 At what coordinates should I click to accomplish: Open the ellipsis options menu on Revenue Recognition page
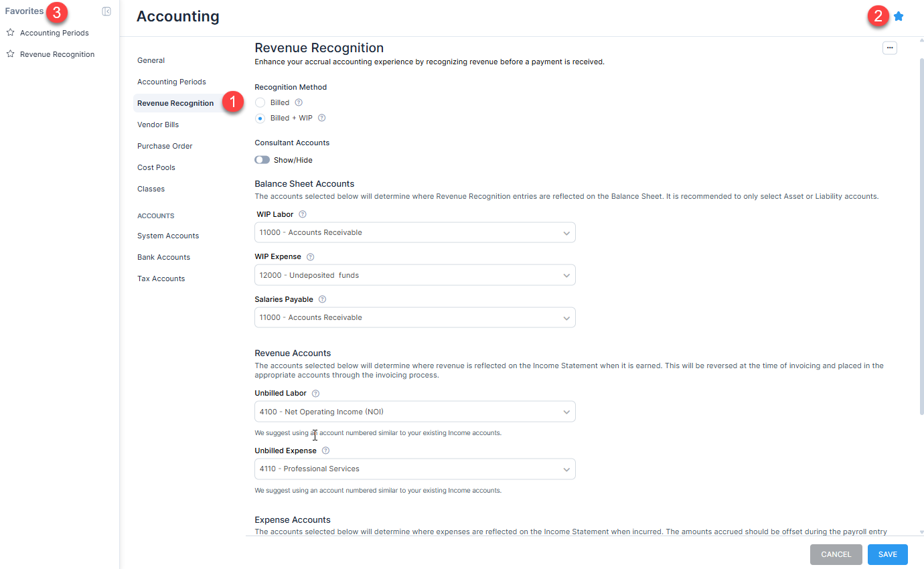(890, 48)
